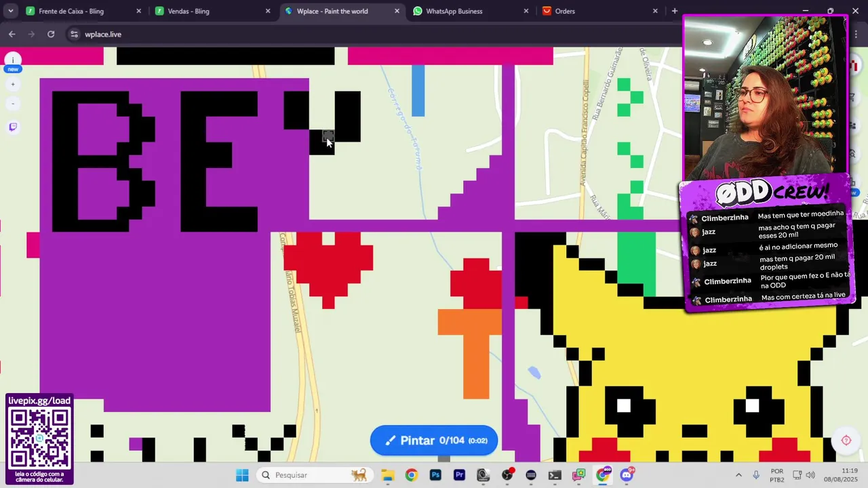The width and height of the screenshot is (868, 488).
Task: Open Google Chrome from the taskbar
Action: [x=411, y=475]
